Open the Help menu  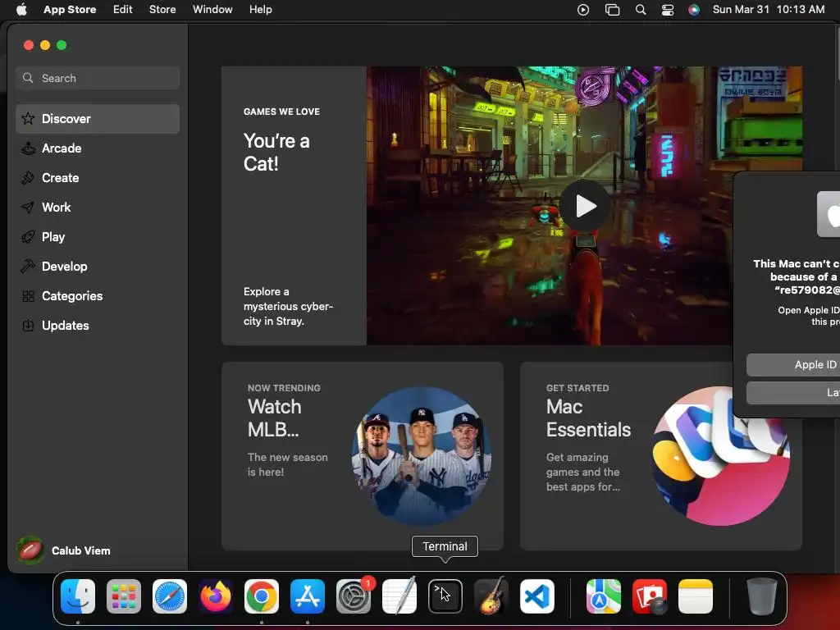tap(260, 10)
